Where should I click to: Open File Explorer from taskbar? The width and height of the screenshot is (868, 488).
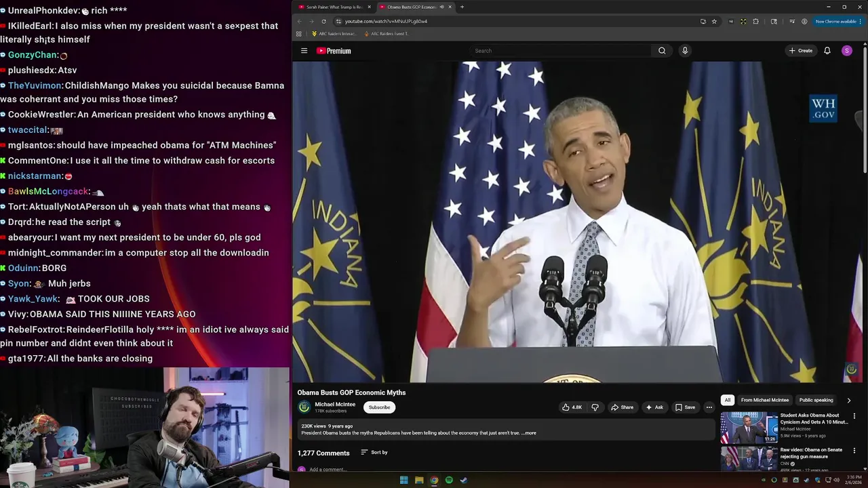pyautogui.click(x=419, y=480)
